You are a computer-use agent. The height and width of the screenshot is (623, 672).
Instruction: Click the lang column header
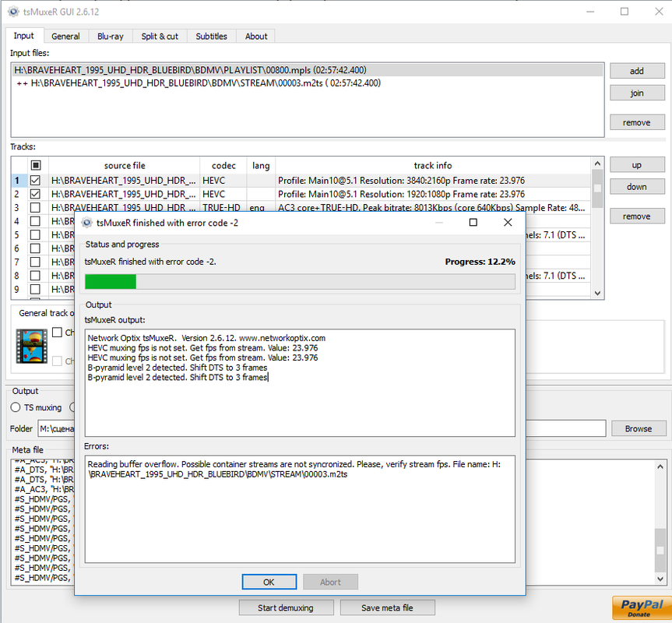click(261, 165)
